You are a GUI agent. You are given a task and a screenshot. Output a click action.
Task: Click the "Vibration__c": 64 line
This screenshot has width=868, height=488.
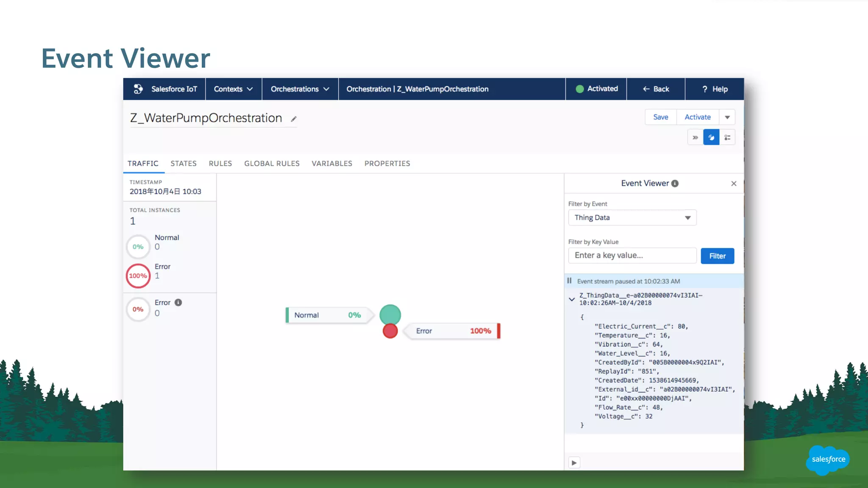pos(629,344)
